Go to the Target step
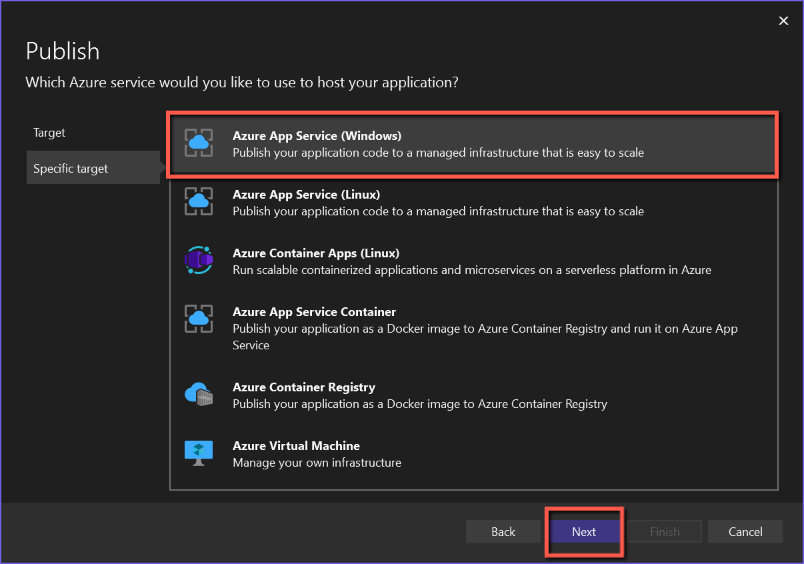The width and height of the screenshot is (804, 564). [x=50, y=133]
